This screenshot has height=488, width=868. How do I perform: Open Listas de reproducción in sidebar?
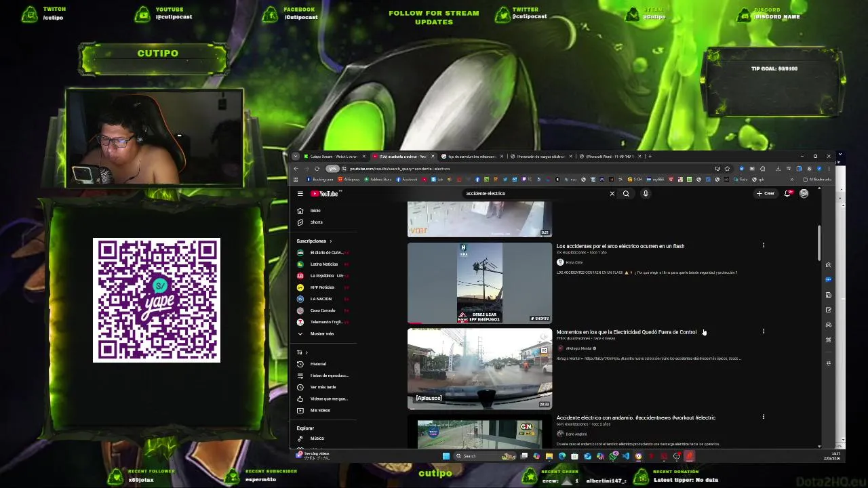[323, 375]
